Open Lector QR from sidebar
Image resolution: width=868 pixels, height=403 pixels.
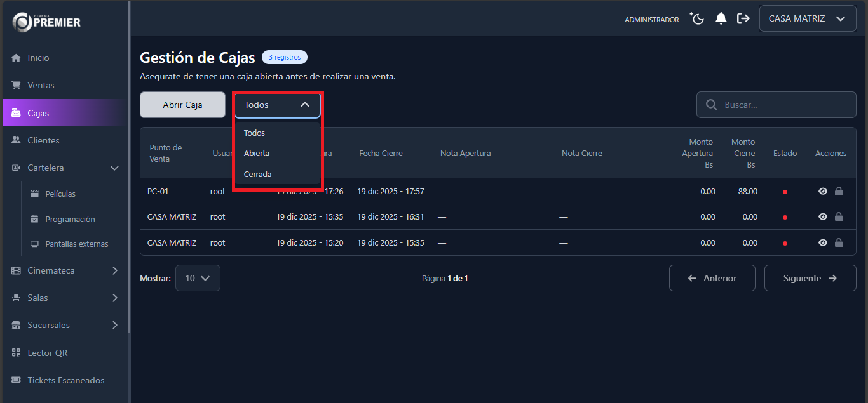pos(47,353)
